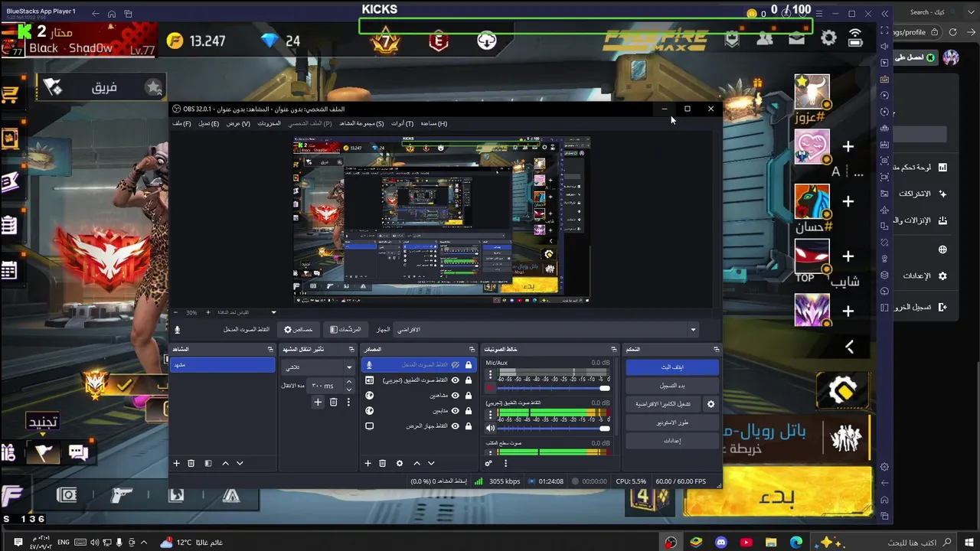Open selected source properties gear icon
980x551 pixels.
[x=399, y=463]
